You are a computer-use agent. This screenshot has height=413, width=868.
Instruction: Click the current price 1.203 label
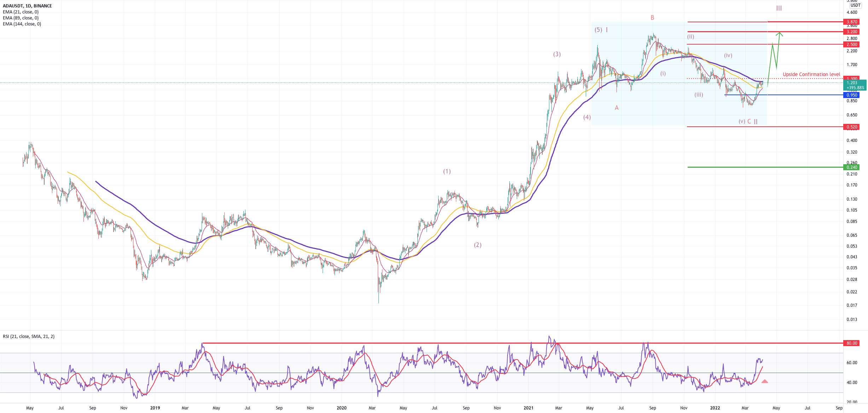click(852, 83)
